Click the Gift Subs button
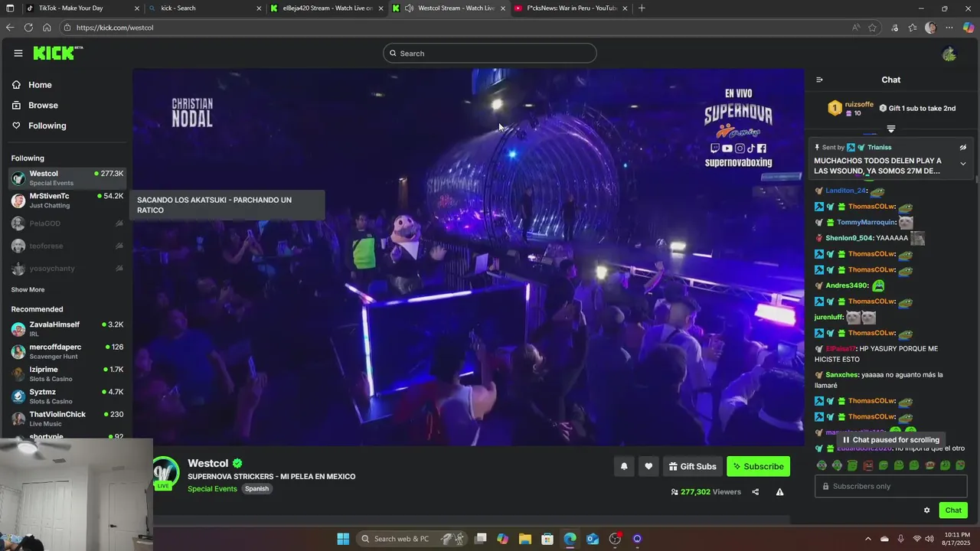The image size is (980, 551). click(x=692, y=466)
